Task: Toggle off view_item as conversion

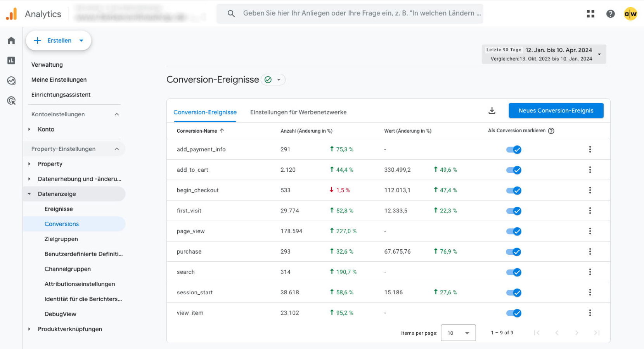Action: [x=514, y=313]
